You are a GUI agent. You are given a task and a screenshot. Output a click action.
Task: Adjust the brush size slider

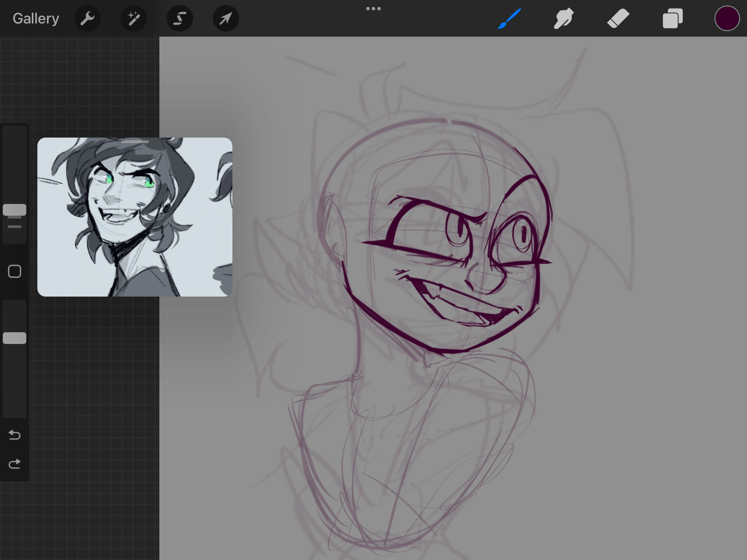pyautogui.click(x=14, y=210)
